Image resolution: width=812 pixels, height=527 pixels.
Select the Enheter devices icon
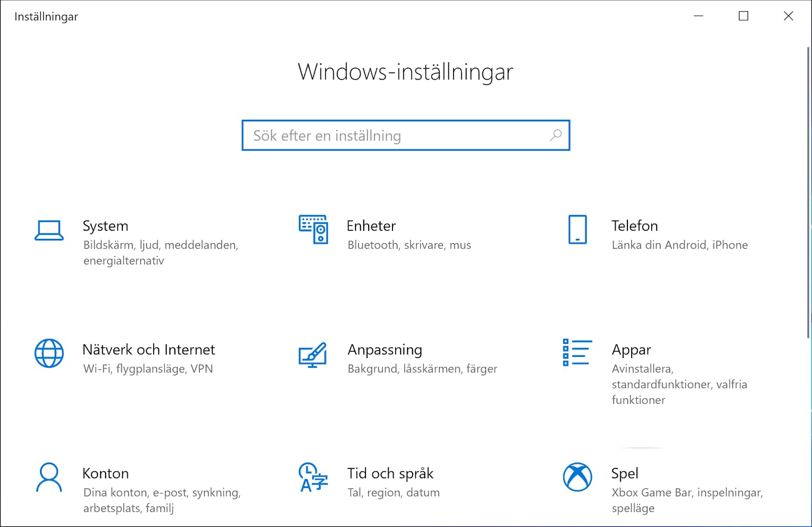click(x=313, y=230)
